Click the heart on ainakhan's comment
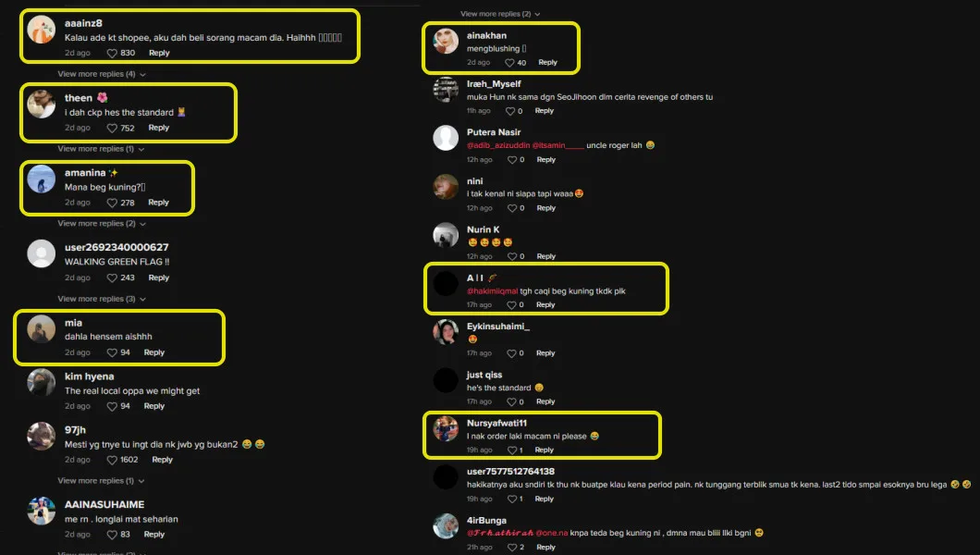The image size is (980, 555). coord(509,63)
